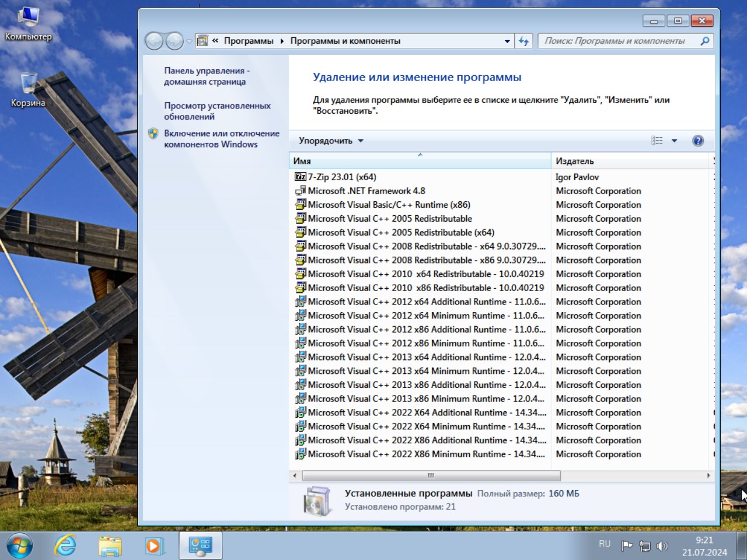Open the Start menu orb
This screenshot has width=747, height=560.
tap(19, 546)
